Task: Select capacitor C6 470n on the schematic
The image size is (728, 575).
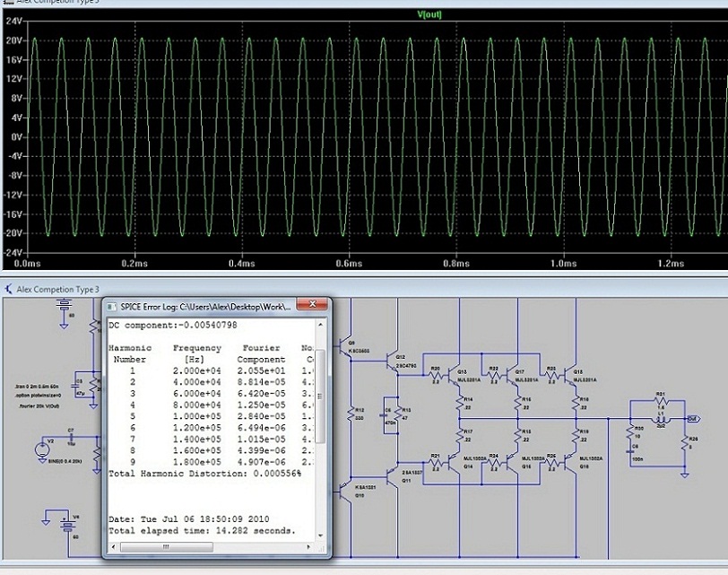Action: (x=385, y=414)
